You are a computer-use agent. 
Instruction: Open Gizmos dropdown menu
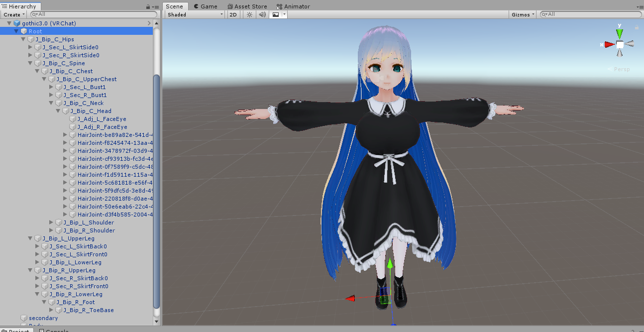(523, 14)
